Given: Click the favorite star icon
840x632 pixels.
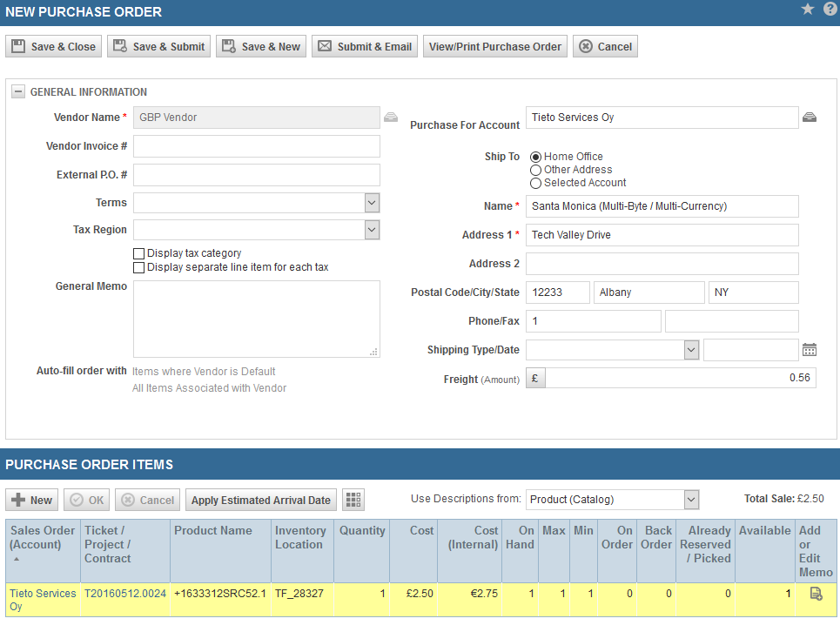Looking at the screenshot, I should click(x=808, y=9).
